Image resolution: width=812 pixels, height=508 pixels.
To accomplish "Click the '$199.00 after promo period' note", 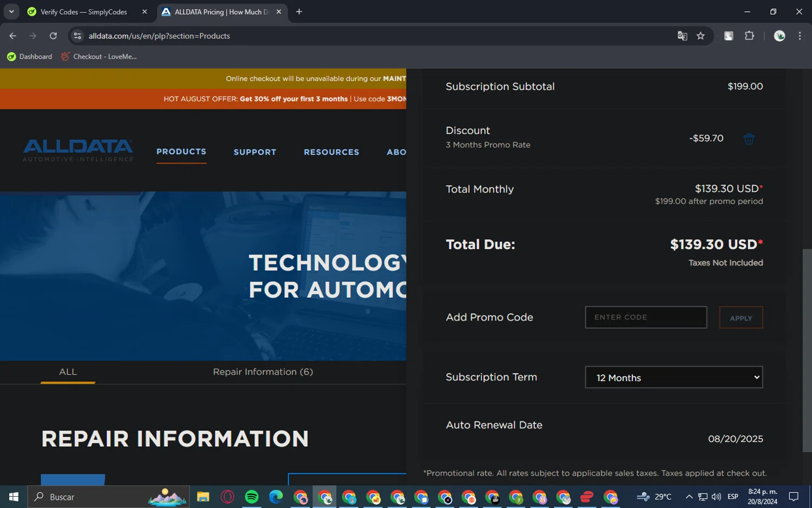I will (709, 201).
